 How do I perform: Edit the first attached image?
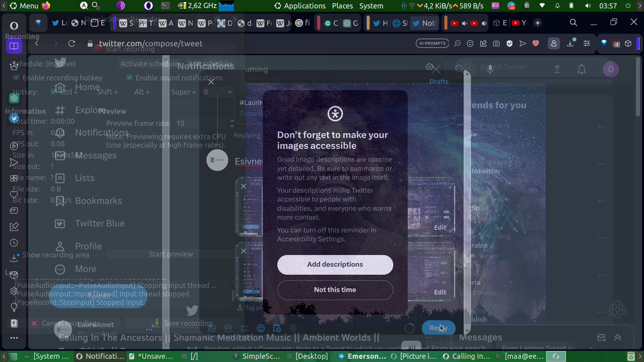pyautogui.click(x=440, y=227)
